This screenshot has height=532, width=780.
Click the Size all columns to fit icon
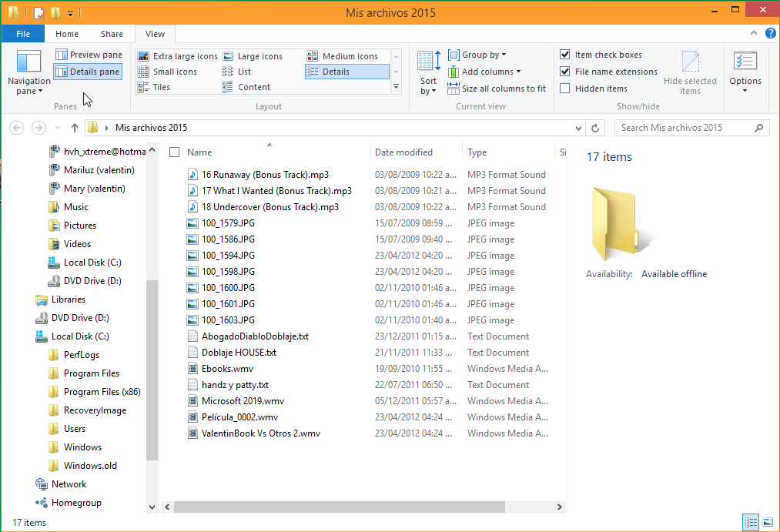[x=454, y=89]
